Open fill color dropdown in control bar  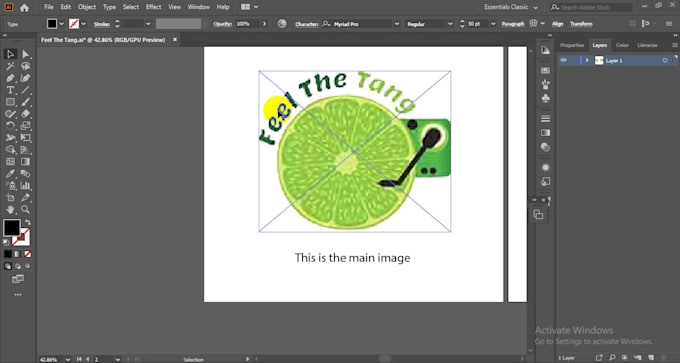pyautogui.click(x=61, y=24)
